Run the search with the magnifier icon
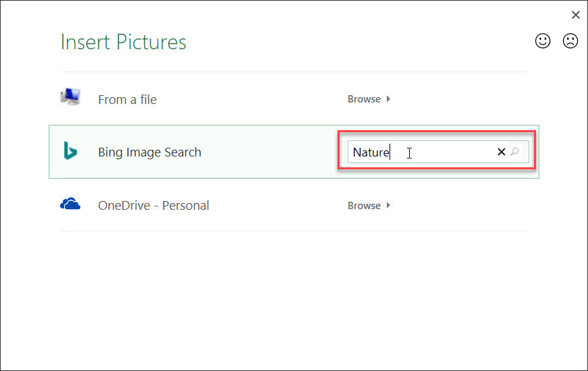Image resolution: width=588 pixels, height=371 pixels. tap(515, 152)
